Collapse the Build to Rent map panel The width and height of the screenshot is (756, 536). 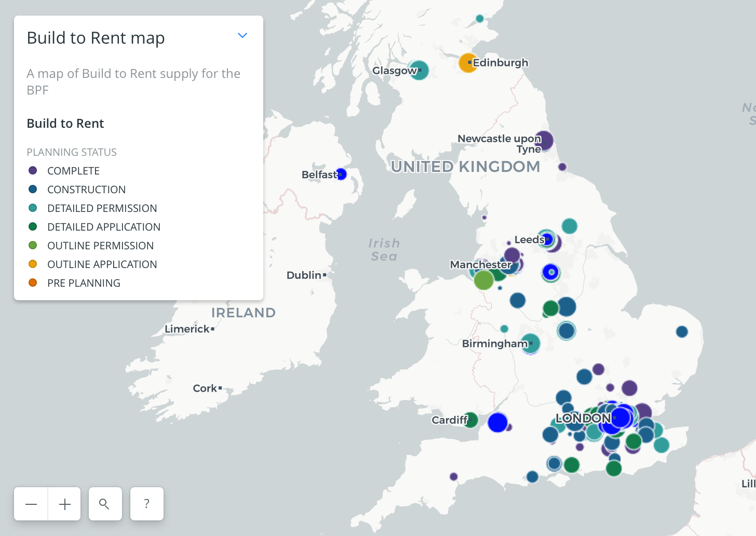tap(242, 36)
